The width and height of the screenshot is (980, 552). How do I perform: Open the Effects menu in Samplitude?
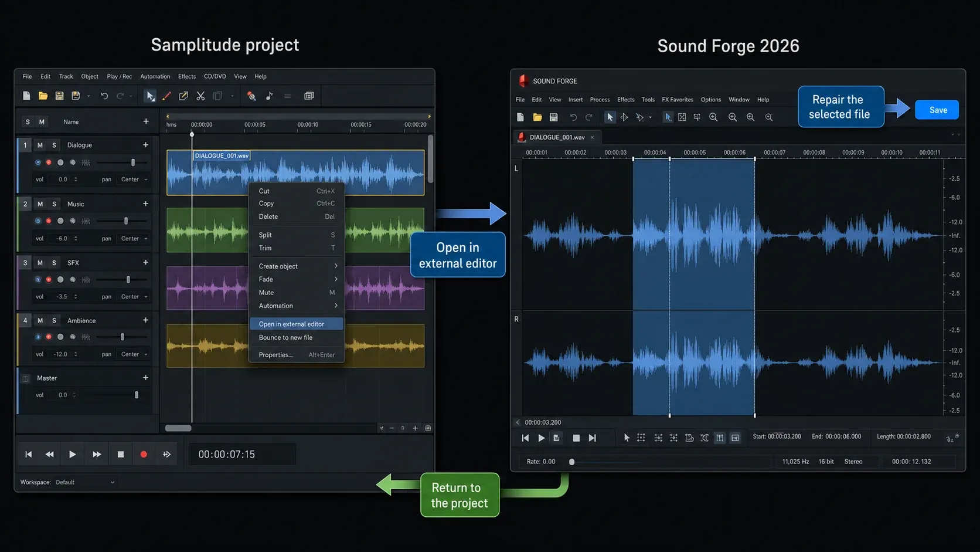pyautogui.click(x=187, y=76)
